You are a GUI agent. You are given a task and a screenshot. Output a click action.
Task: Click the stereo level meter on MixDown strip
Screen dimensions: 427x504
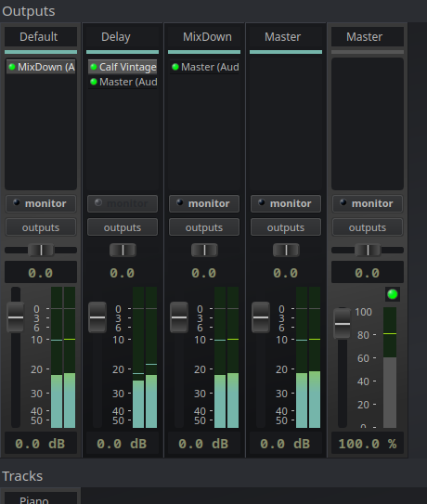point(226,357)
